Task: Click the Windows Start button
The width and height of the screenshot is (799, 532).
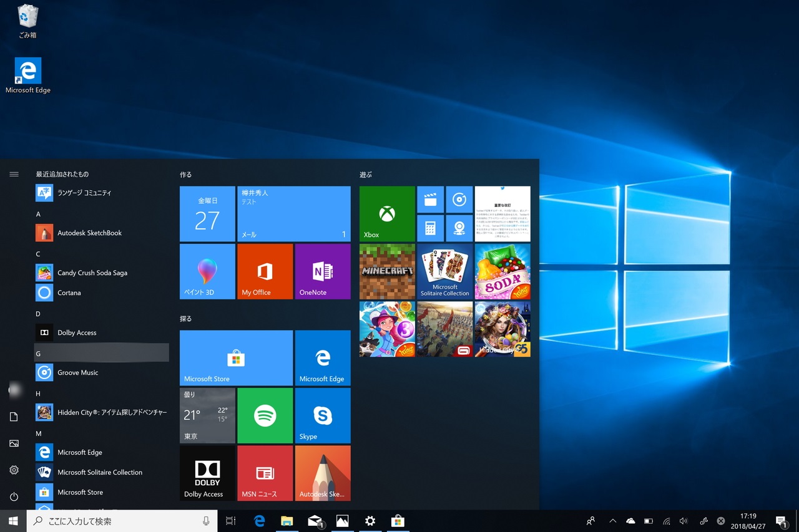Action: 13,521
